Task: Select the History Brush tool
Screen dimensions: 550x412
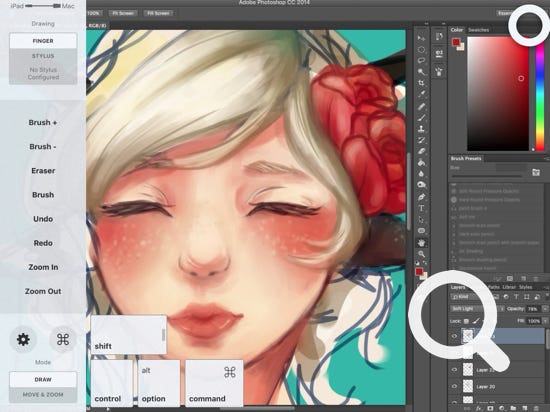Action: [x=421, y=140]
